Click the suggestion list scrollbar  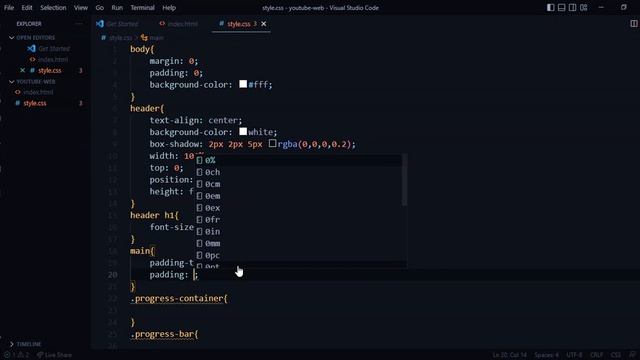click(x=404, y=180)
